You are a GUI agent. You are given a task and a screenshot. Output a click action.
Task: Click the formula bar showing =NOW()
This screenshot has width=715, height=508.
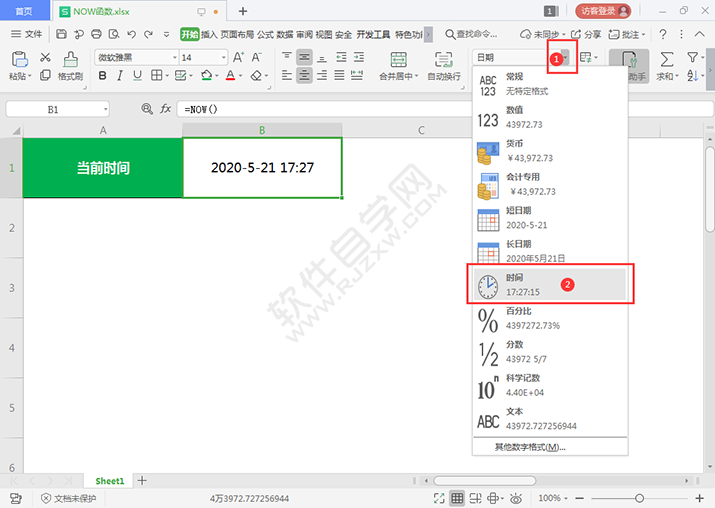pos(325,109)
